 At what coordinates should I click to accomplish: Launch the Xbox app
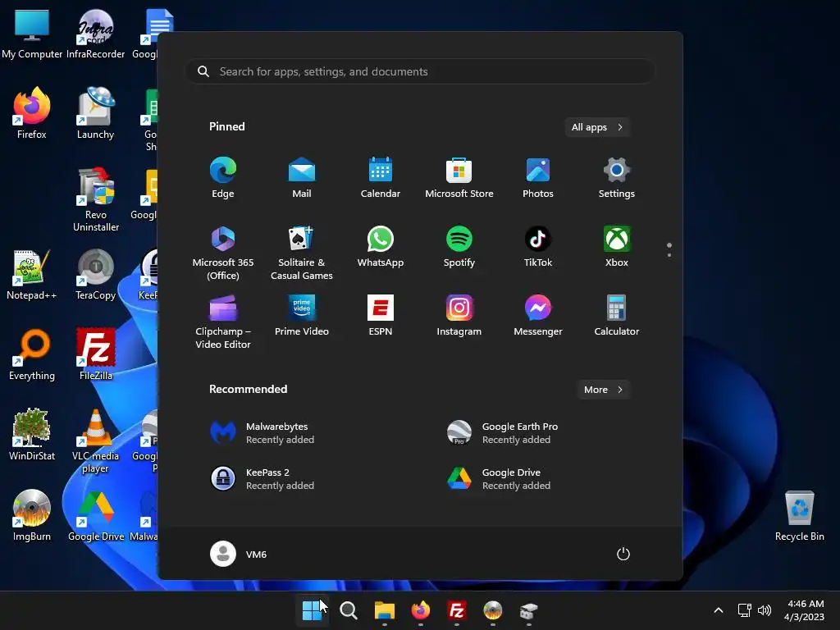click(x=617, y=247)
